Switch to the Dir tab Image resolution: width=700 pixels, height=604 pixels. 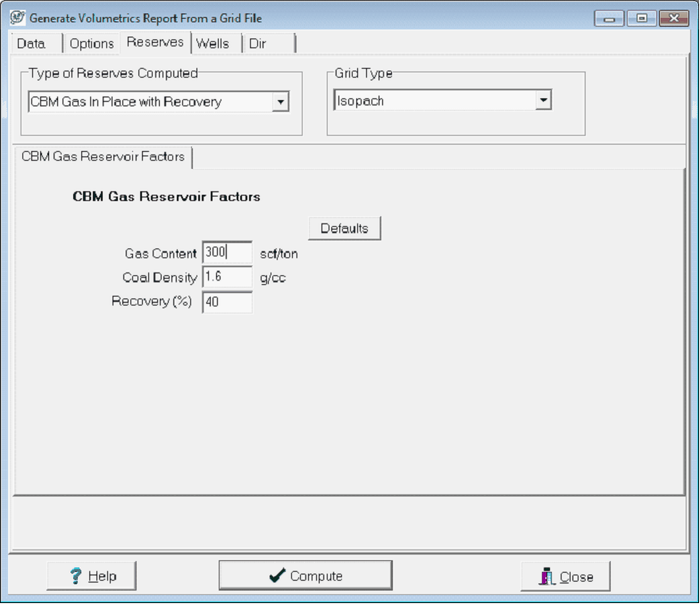(258, 43)
